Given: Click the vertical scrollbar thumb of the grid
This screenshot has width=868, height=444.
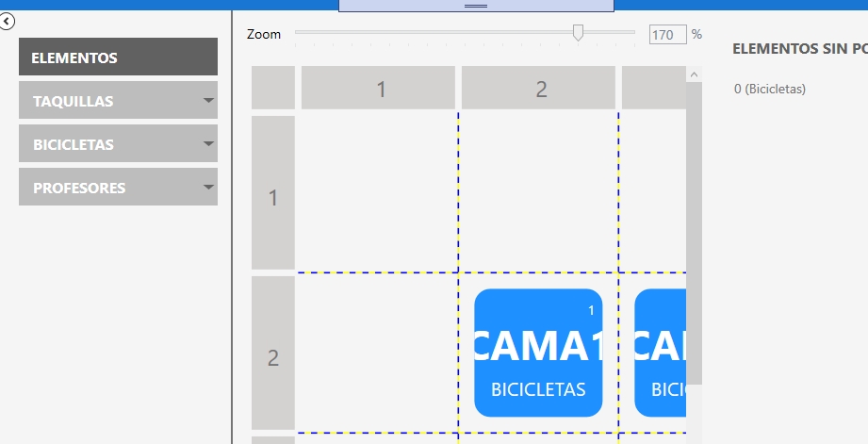Looking at the screenshot, I should (x=694, y=233).
